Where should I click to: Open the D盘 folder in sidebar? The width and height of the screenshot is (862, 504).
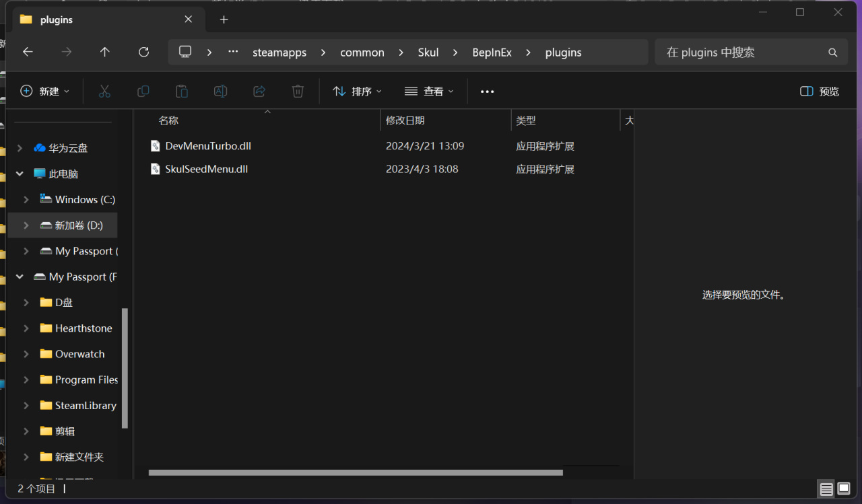(x=64, y=303)
